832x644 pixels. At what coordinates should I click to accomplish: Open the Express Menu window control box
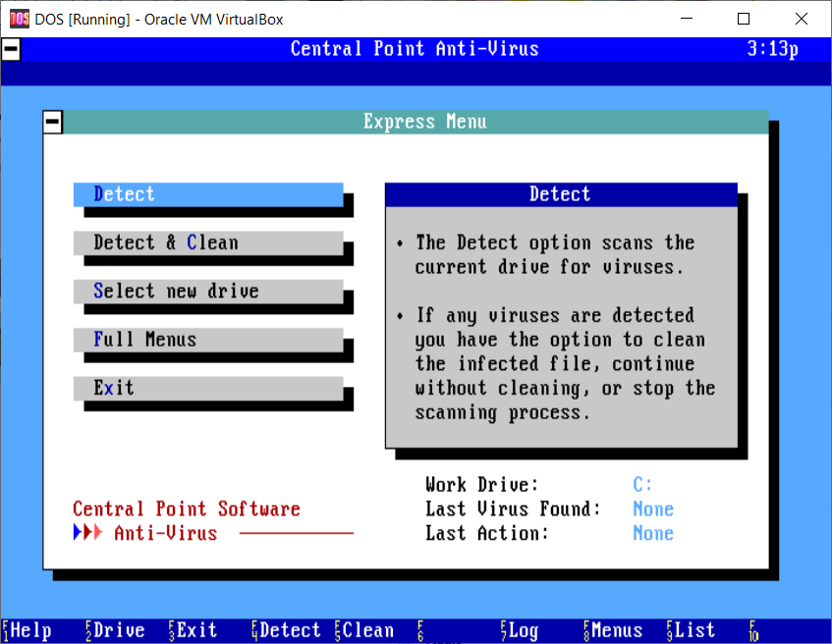[x=52, y=122]
